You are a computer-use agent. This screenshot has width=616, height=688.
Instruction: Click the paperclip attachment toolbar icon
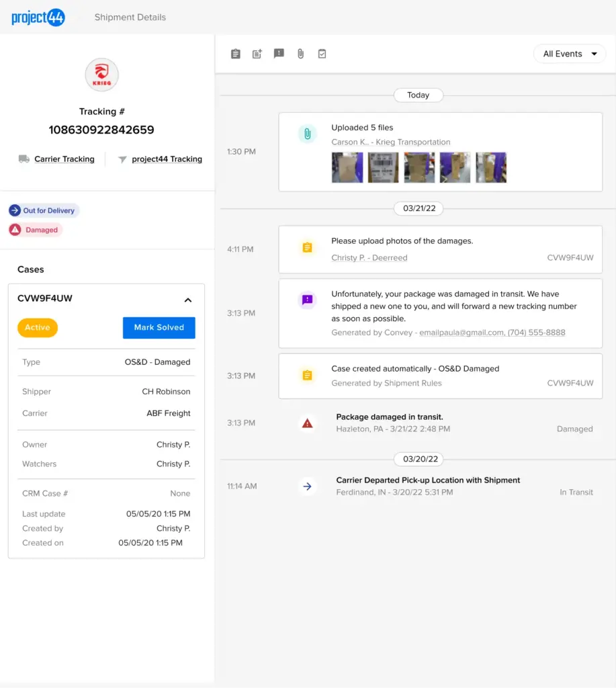(x=300, y=54)
